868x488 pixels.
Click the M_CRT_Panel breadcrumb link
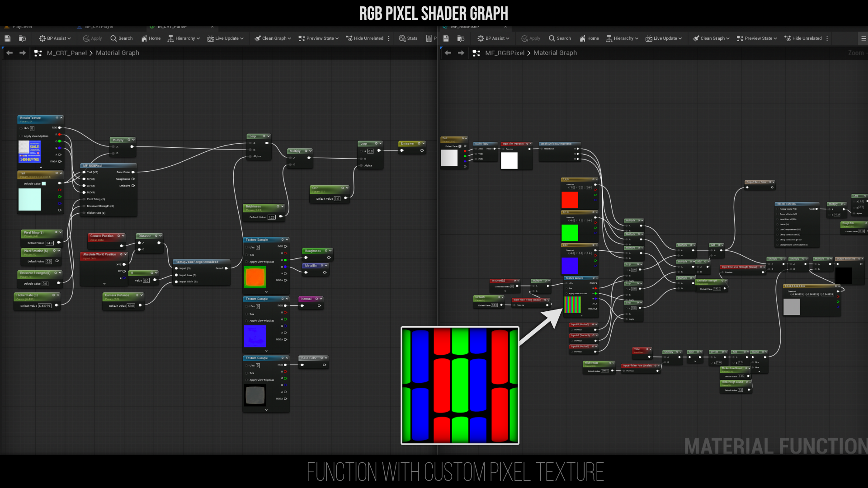coord(67,53)
